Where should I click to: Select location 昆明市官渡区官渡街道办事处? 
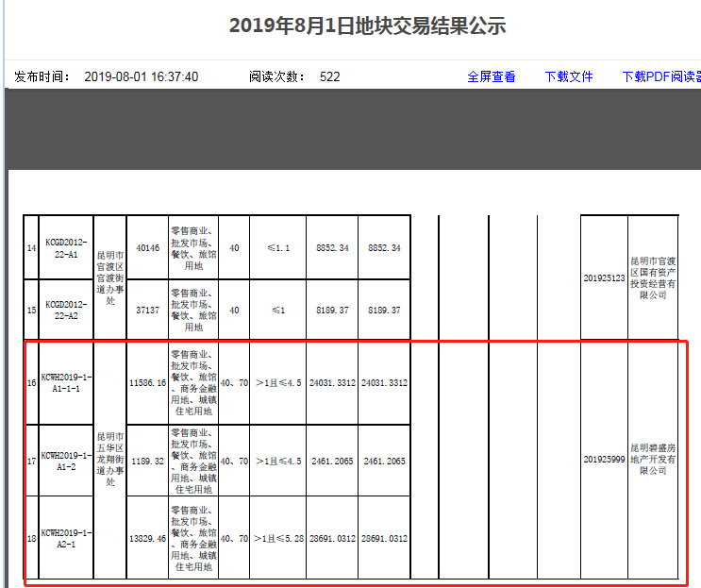point(110,278)
